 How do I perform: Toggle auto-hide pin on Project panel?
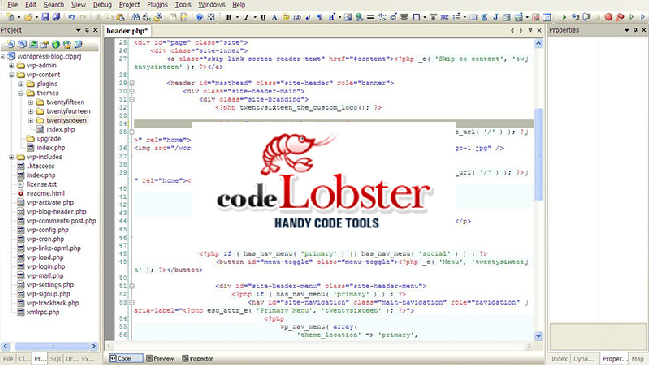(87, 30)
